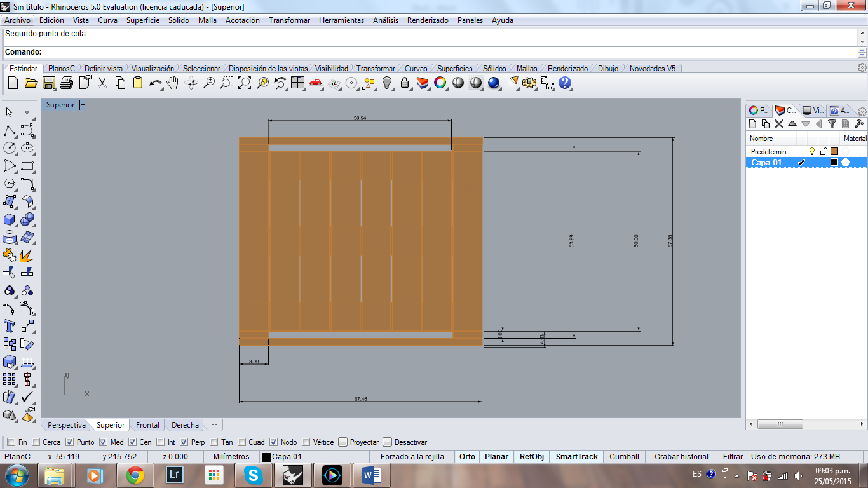Viewport: 868px width, 488px height.
Task: Switch to the Frontal viewport tab
Action: (x=147, y=425)
